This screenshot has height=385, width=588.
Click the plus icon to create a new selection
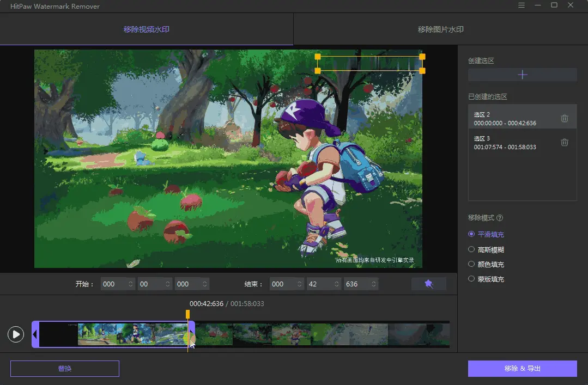click(x=522, y=75)
